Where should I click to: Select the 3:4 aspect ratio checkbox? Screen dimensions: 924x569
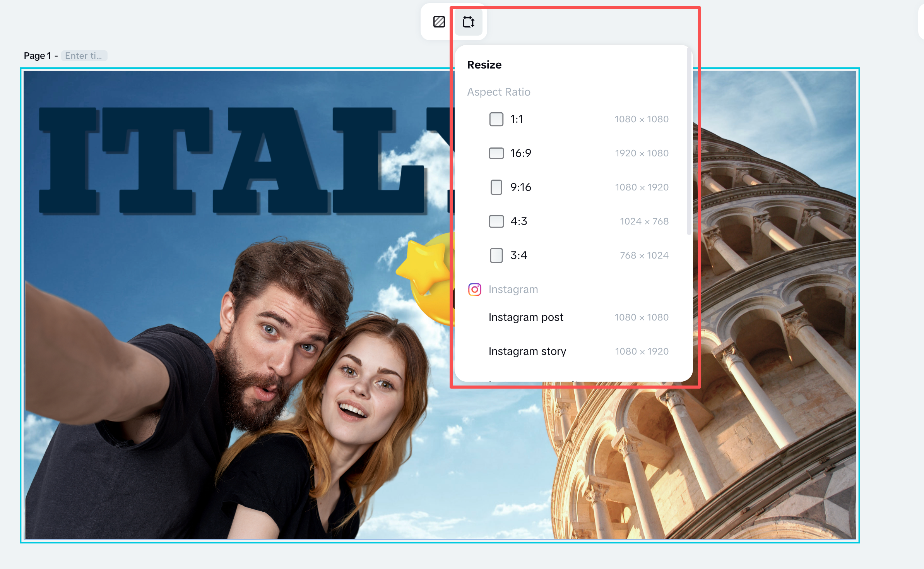pyautogui.click(x=496, y=255)
